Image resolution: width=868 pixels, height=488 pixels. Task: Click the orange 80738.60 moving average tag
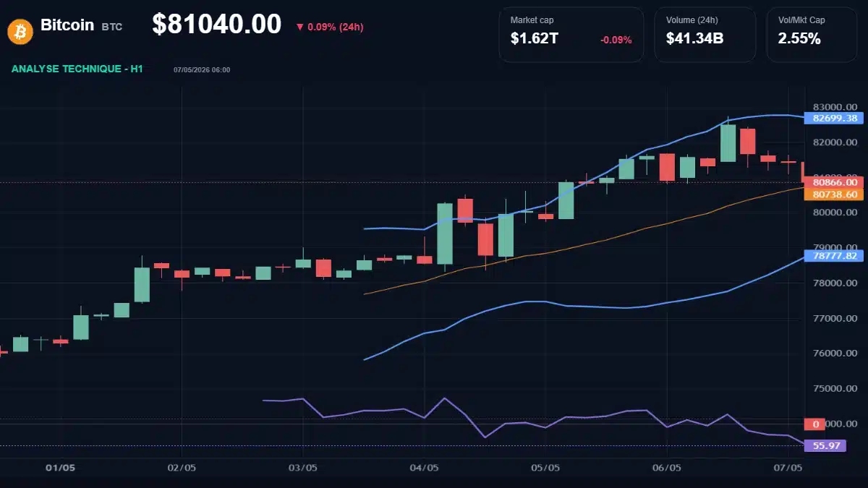click(834, 194)
